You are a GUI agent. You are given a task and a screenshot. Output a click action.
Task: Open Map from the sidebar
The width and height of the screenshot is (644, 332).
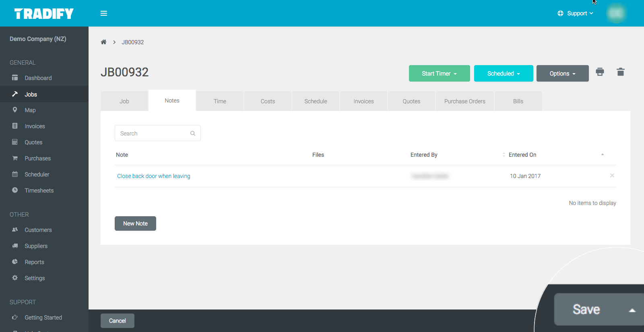(30, 110)
